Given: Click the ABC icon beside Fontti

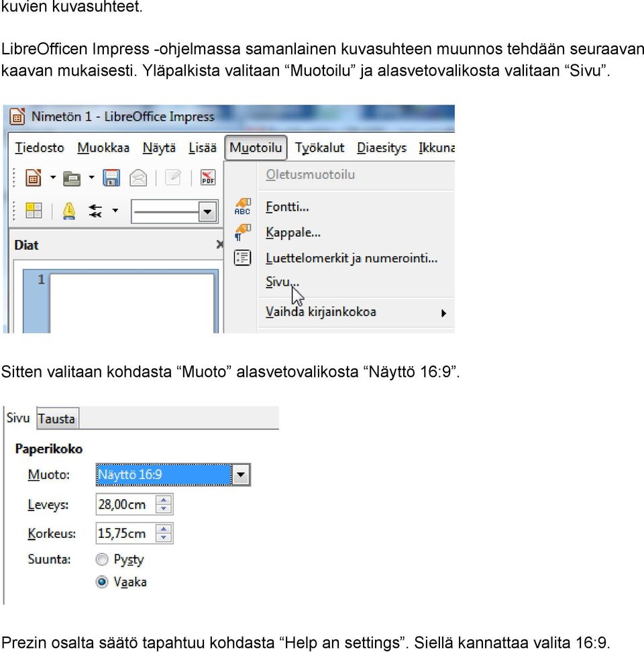Looking at the screenshot, I should click(x=242, y=206).
